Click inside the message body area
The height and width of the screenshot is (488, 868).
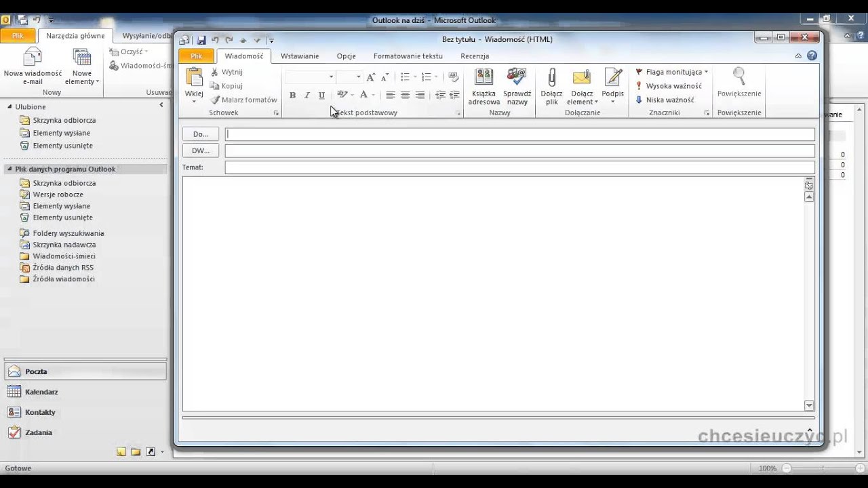tap(493, 293)
